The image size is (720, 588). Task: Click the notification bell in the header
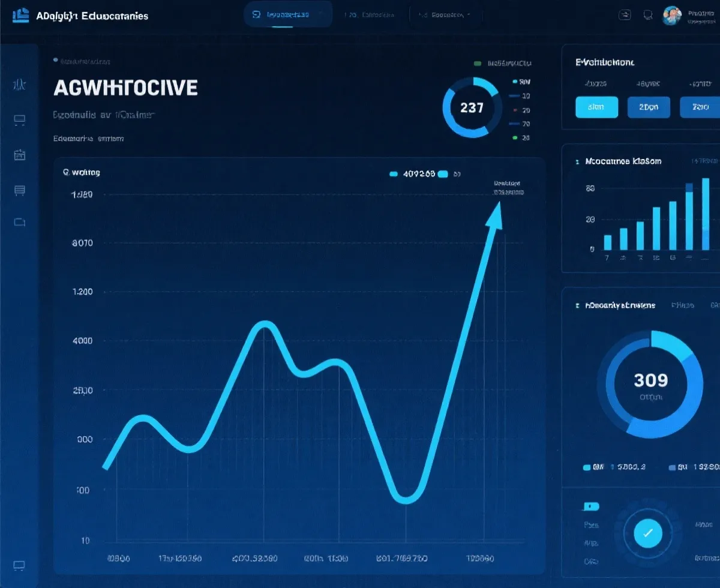(648, 15)
